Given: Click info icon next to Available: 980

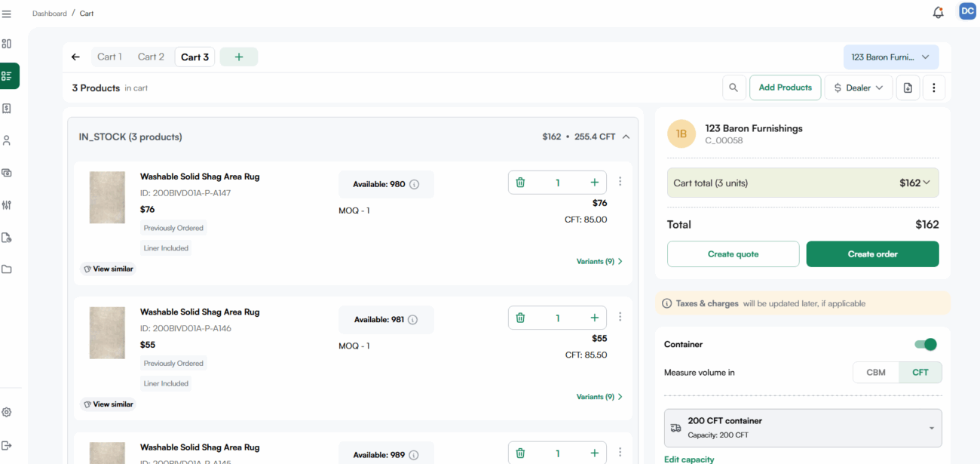Looking at the screenshot, I should [414, 184].
